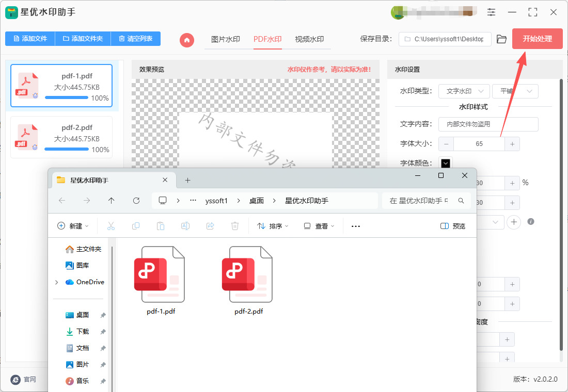Screen dimensions: 568x392
Task: Increase font size with plus stepper
Action: tap(512, 144)
